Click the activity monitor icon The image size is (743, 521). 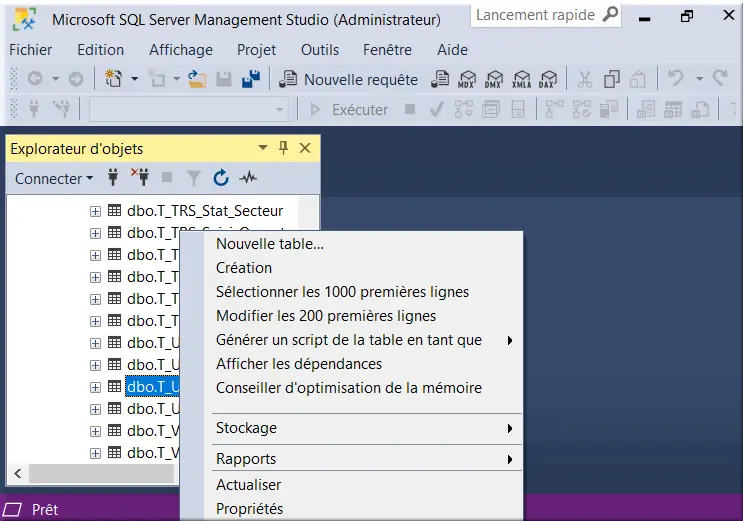point(248,178)
